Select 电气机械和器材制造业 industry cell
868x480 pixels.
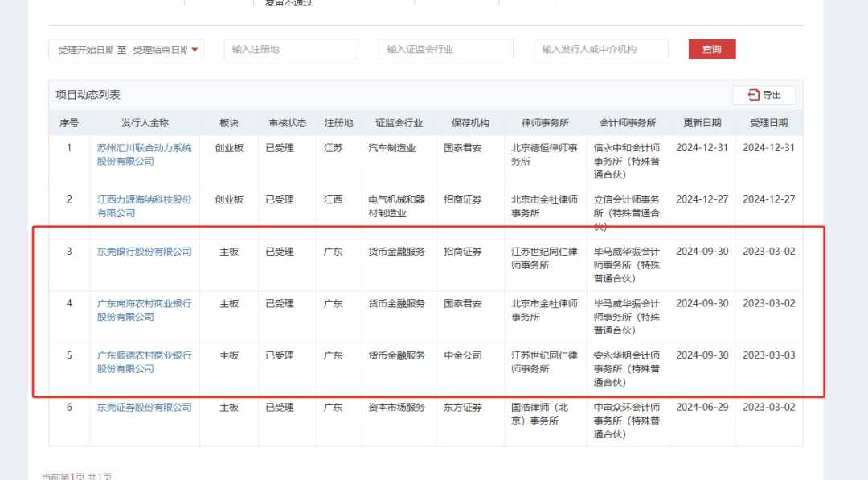pos(397,207)
